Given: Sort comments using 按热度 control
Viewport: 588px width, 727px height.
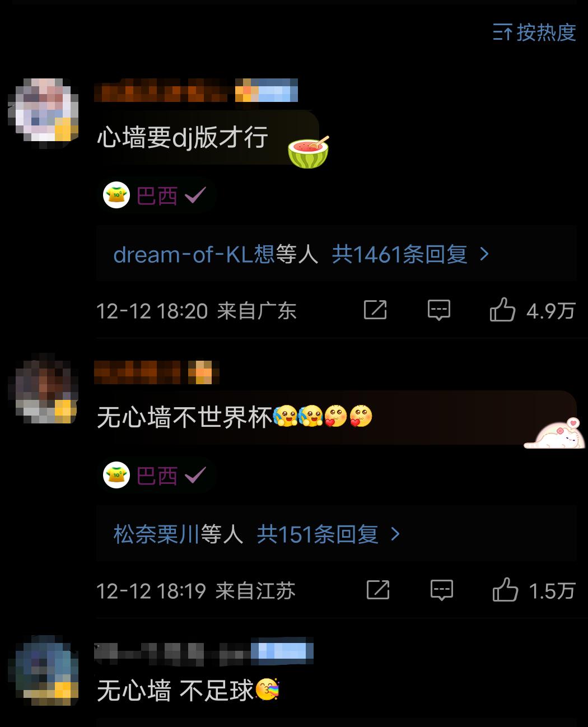Looking at the screenshot, I should (x=534, y=32).
